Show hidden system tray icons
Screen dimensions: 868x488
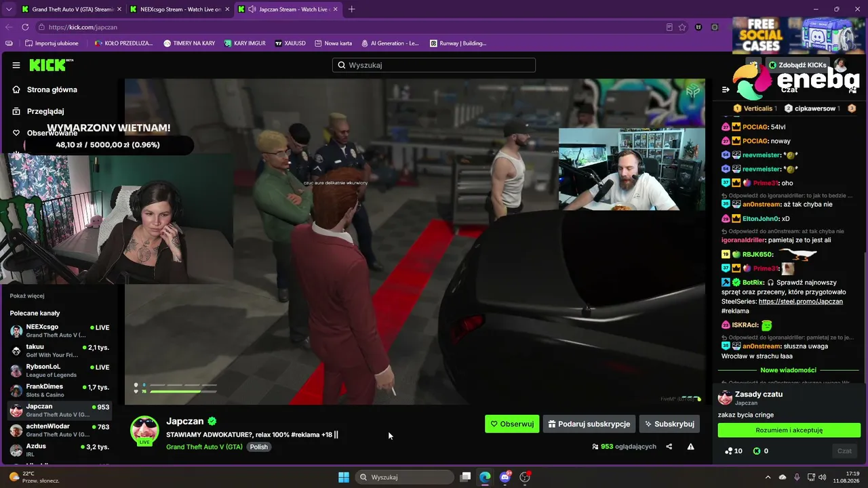click(768, 477)
